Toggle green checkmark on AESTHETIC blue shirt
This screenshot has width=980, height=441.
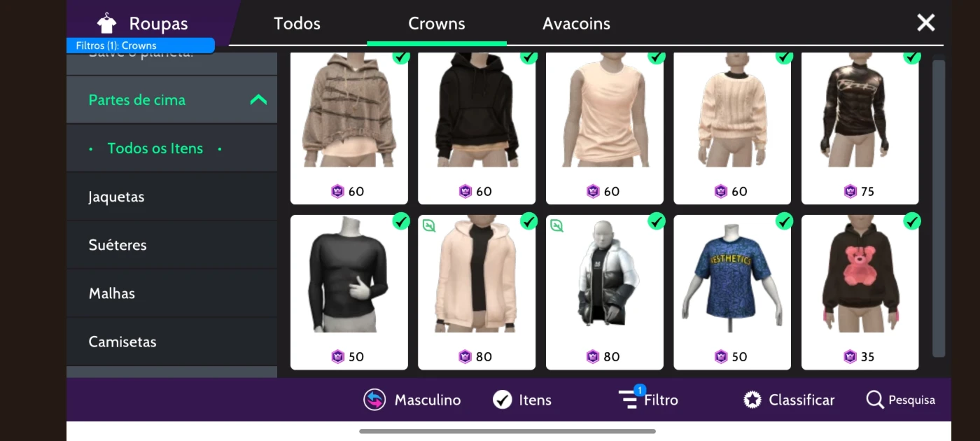784,221
